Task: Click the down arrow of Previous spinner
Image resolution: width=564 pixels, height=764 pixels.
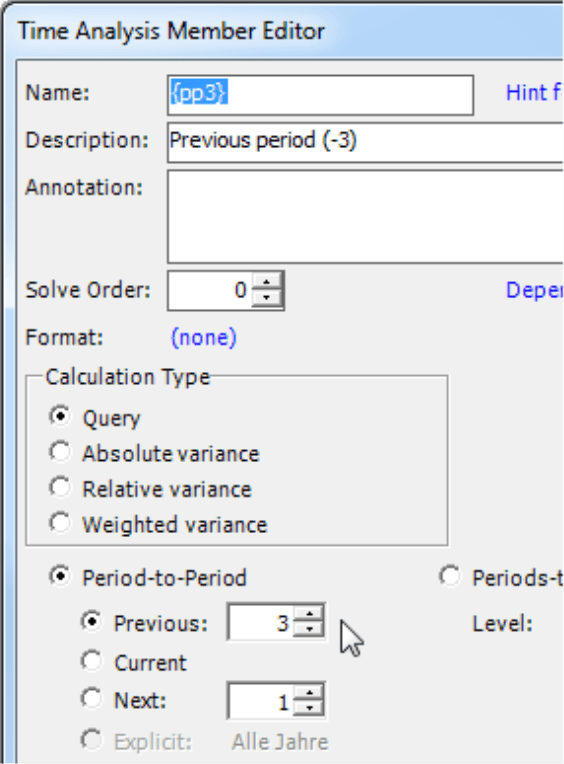Action: click(309, 630)
